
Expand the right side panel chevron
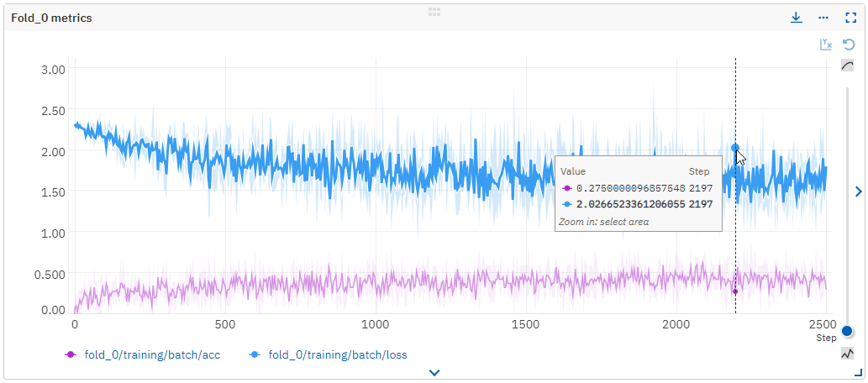tap(859, 191)
